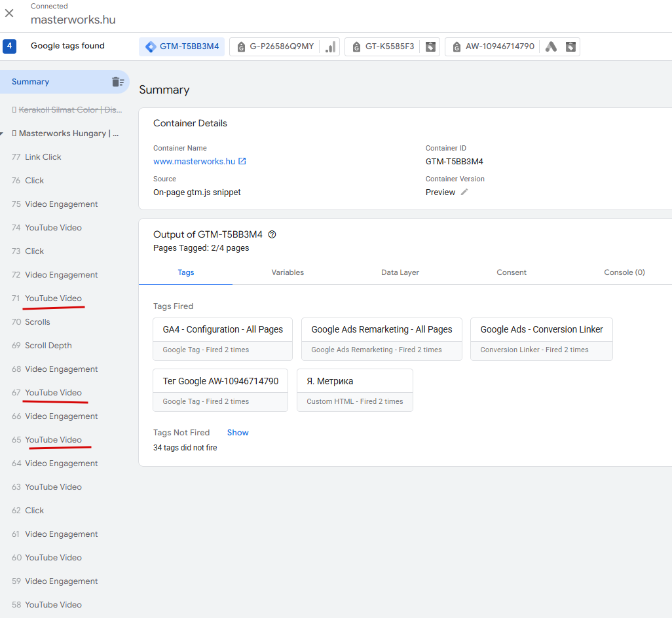Click the GTM-T5BB3M4 container ID value
672x618 pixels.
click(x=454, y=162)
